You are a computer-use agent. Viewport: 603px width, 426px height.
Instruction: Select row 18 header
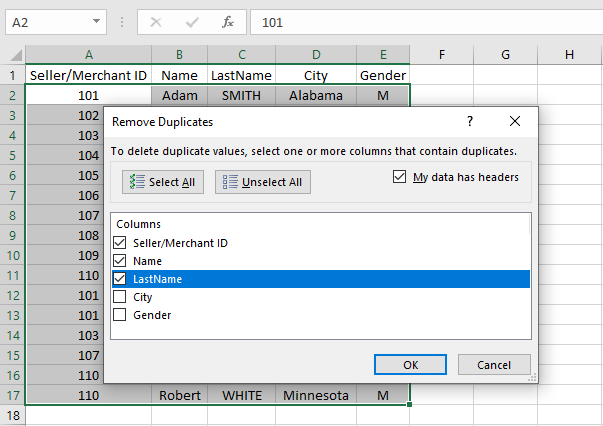pyautogui.click(x=13, y=415)
